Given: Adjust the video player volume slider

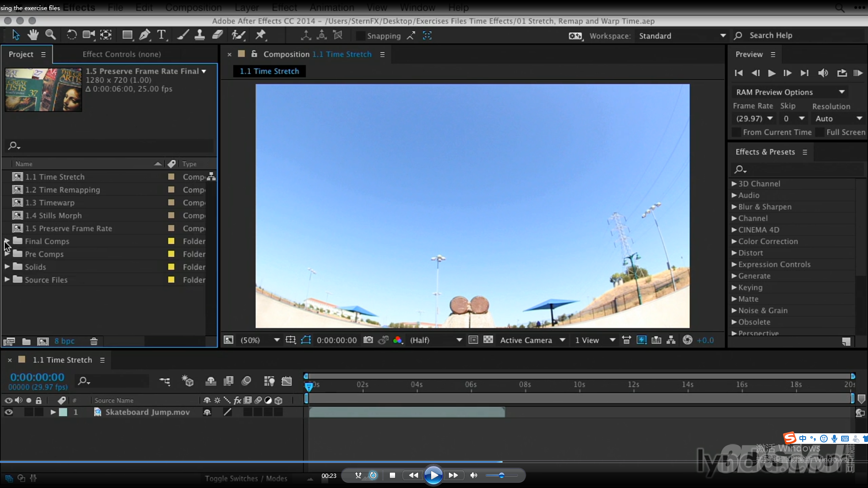Looking at the screenshot, I should 501,475.
